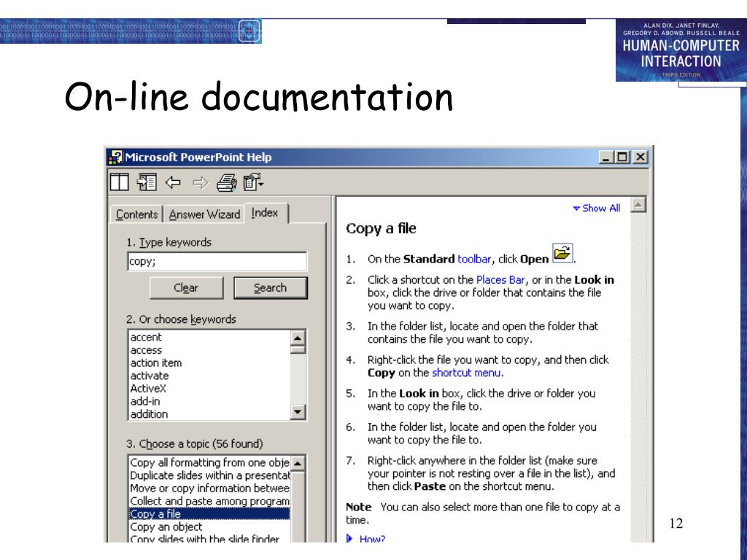Click the Clear button
The width and height of the screenshot is (747, 560).
[186, 287]
